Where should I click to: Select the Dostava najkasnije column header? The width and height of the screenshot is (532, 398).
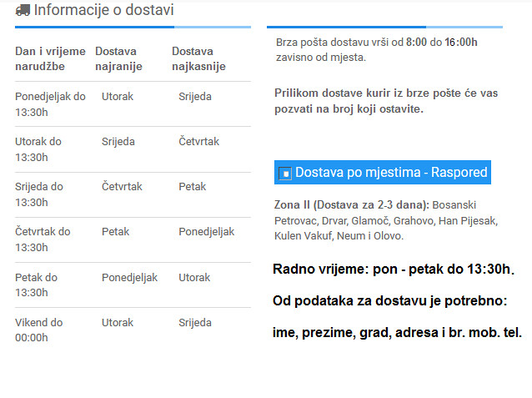pos(198,58)
